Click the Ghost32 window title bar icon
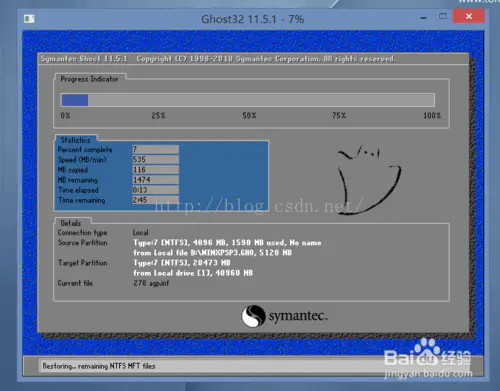The height and width of the screenshot is (391, 500). pyautogui.click(x=29, y=19)
